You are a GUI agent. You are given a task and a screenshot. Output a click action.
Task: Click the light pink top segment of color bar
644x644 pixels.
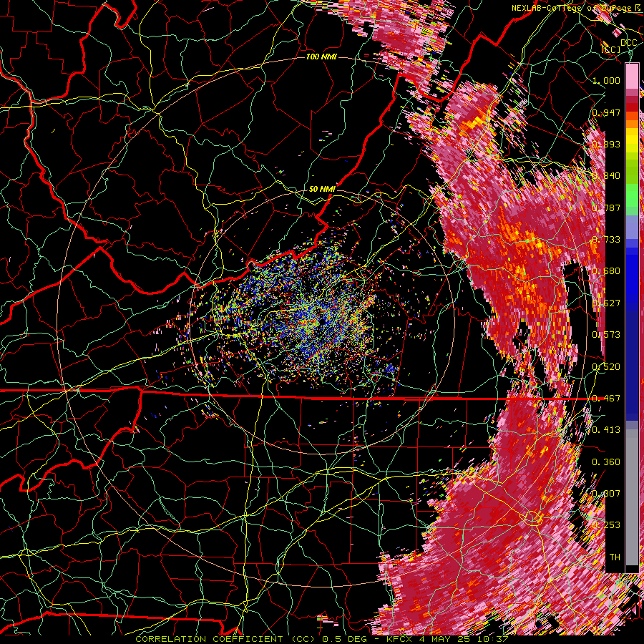click(x=632, y=77)
